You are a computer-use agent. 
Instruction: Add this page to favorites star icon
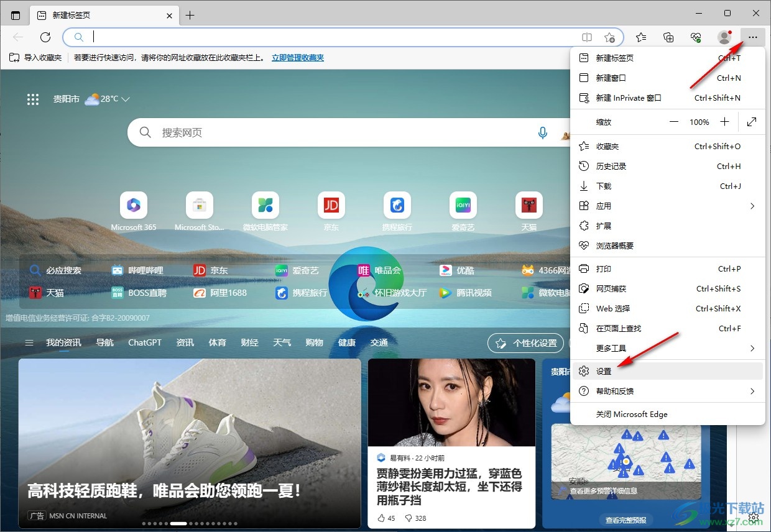(x=609, y=37)
